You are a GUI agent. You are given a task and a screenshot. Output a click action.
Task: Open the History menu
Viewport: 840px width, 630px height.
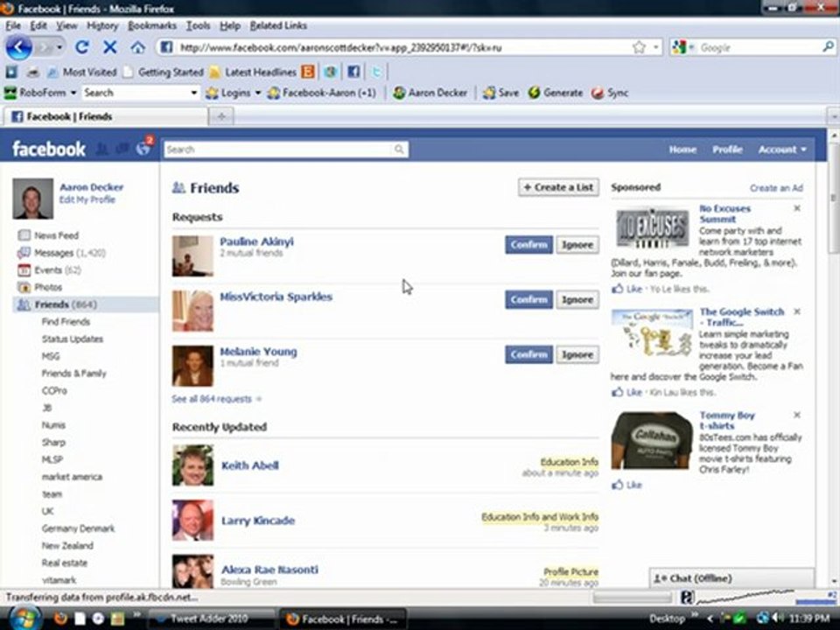point(102,25)
